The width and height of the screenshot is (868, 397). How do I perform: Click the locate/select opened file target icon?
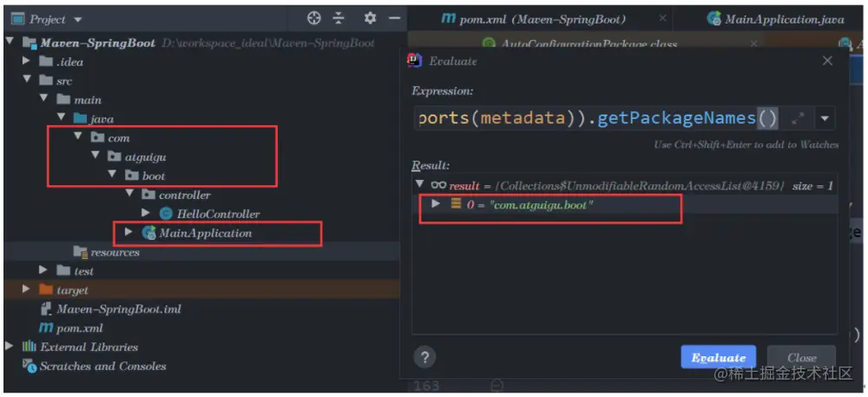[314, 18]
